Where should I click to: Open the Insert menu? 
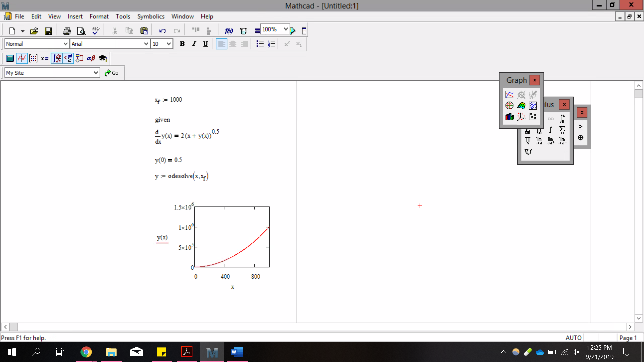pos(75,16)
